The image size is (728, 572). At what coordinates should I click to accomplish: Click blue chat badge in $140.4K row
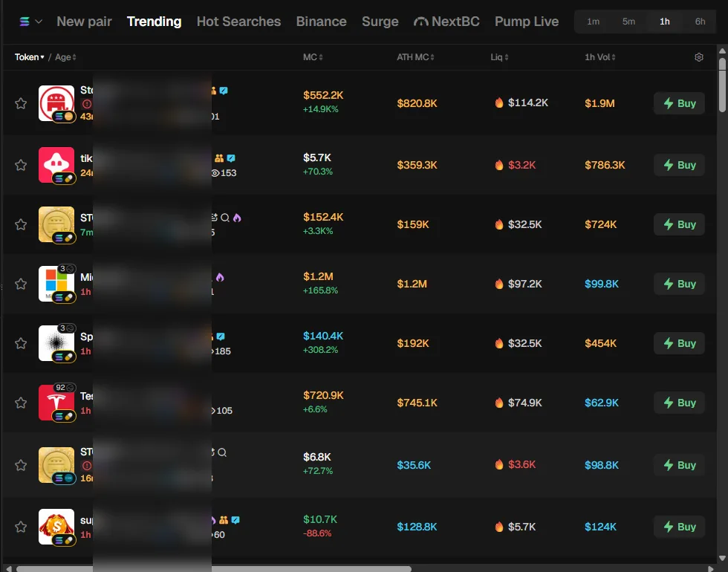[221, 336]
